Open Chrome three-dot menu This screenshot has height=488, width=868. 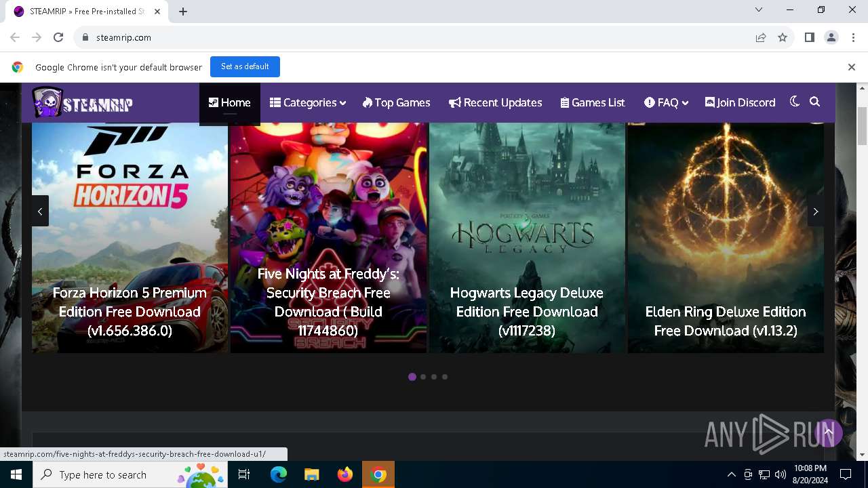point(852,37)
